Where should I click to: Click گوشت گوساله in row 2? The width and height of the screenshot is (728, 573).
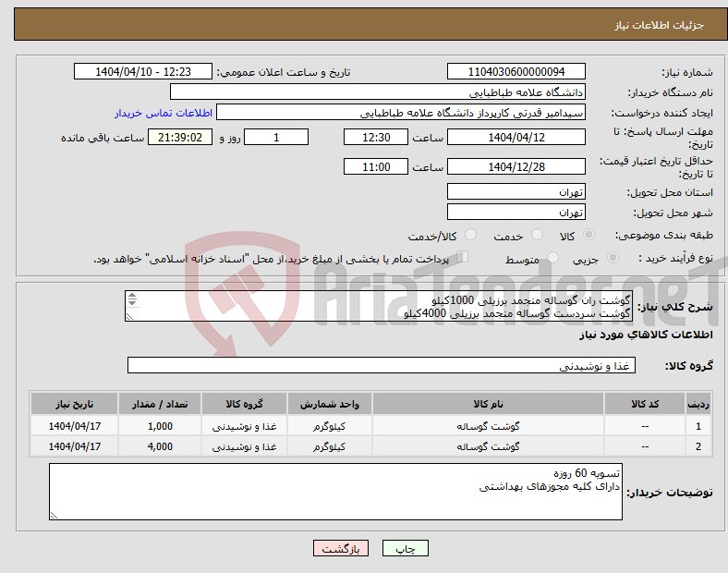[488, 446]
